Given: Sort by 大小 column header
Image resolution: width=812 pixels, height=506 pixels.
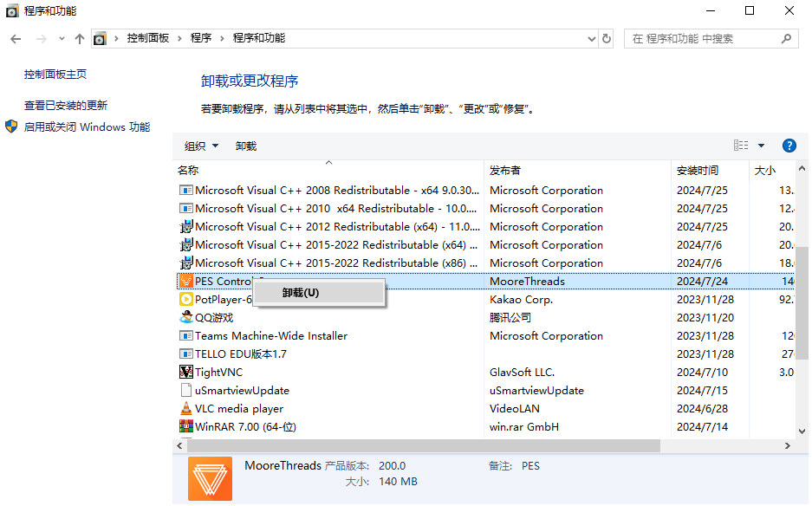Looking at the screenshot, I should click(771, 170).
